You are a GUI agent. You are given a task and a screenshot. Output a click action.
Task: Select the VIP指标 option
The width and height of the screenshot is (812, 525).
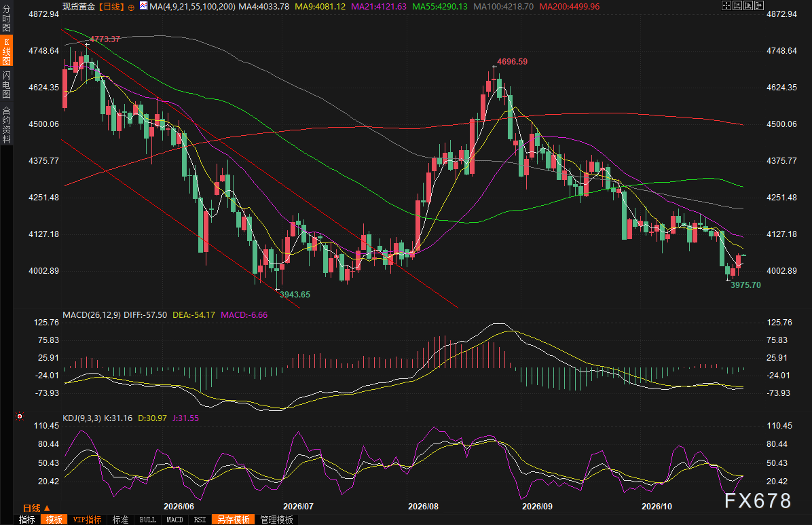87,520
